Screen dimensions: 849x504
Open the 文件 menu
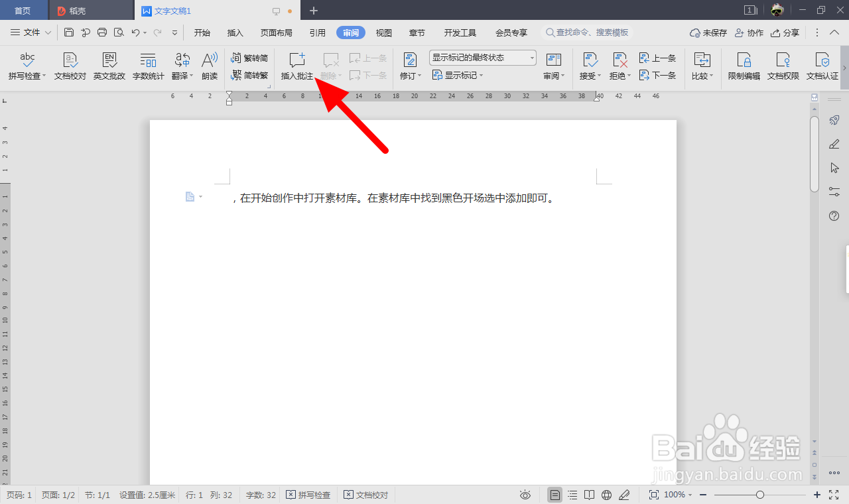coord(31,32)
